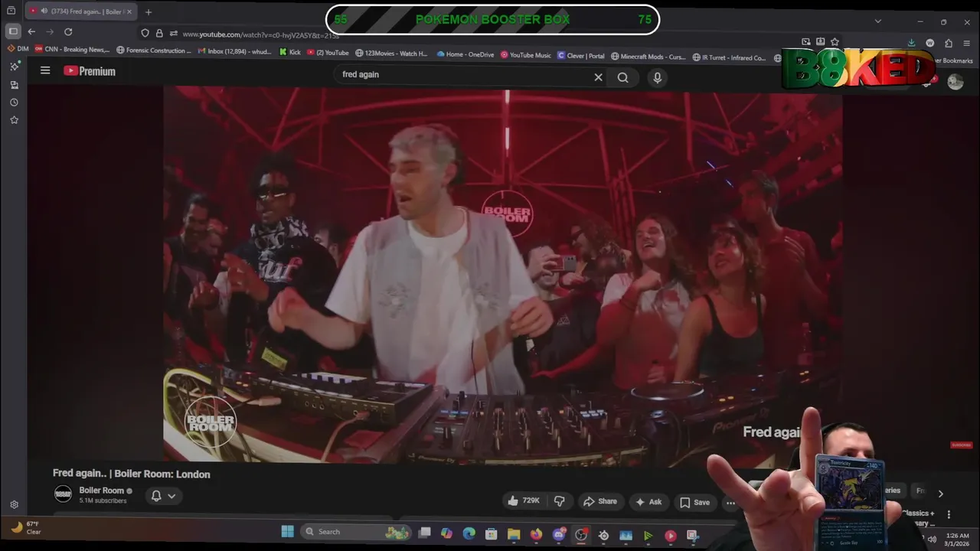The height and width of the screenshot is (551, 980).
Task: Open sidebar AI sparkle icon
Action: (x=14, y=67)
